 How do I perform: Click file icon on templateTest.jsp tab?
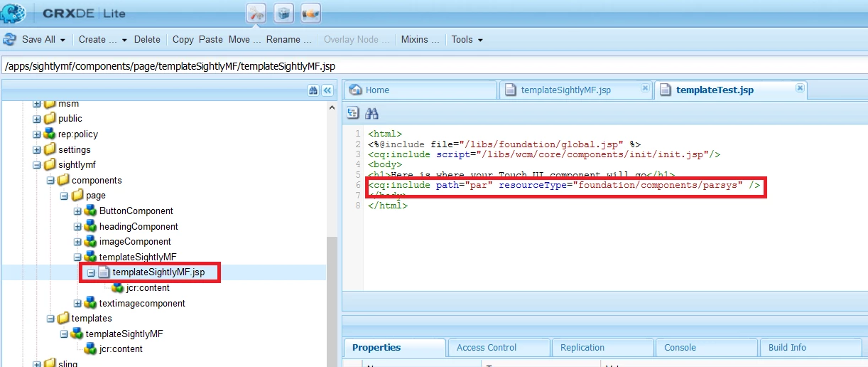(666, 90)
